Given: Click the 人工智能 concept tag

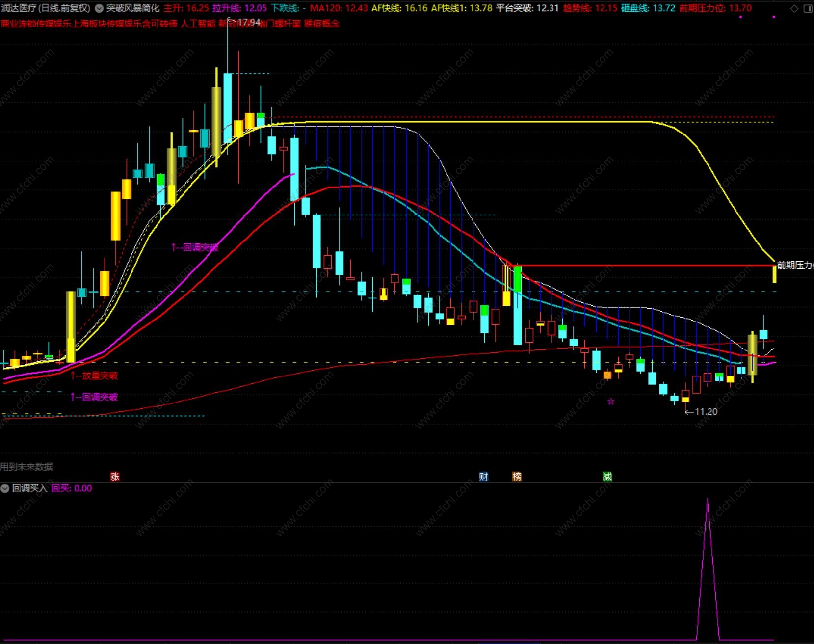Looking at the screenshot, I should 198,24.
